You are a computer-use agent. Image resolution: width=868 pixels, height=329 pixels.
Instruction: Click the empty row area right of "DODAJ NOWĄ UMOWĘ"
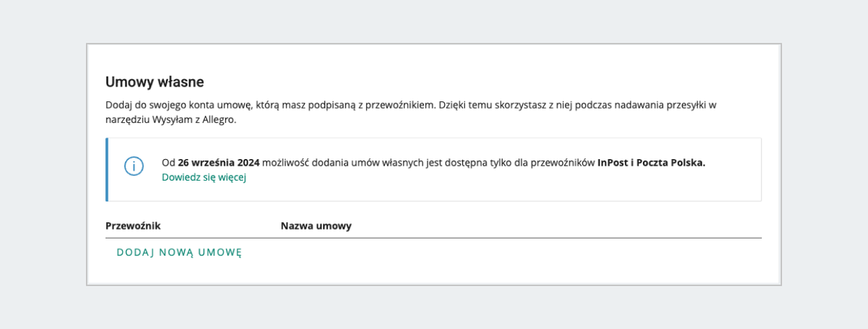pyautogui.click(x=506, y=252)
